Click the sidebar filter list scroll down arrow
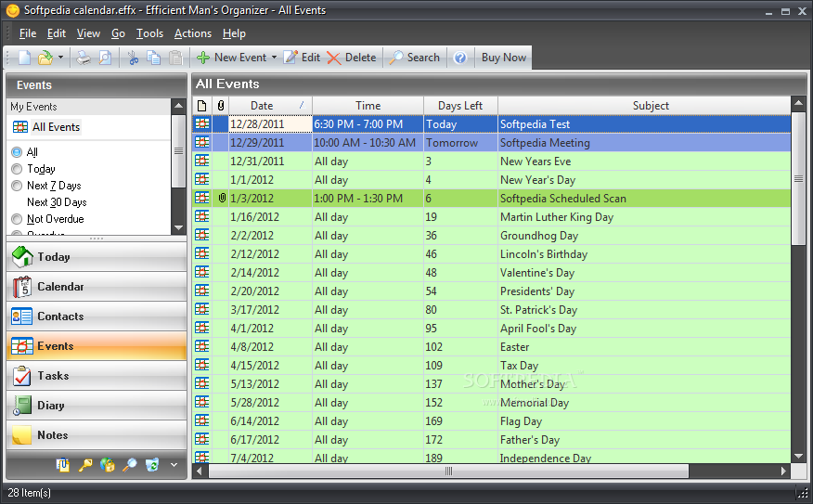This screenshot has height=504, width=813. tap(179, 227)
